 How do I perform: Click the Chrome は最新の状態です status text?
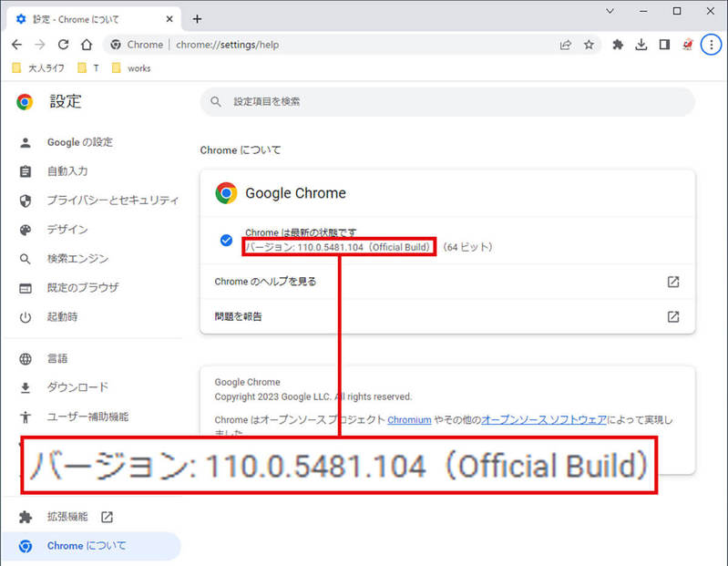click(301, 232)
